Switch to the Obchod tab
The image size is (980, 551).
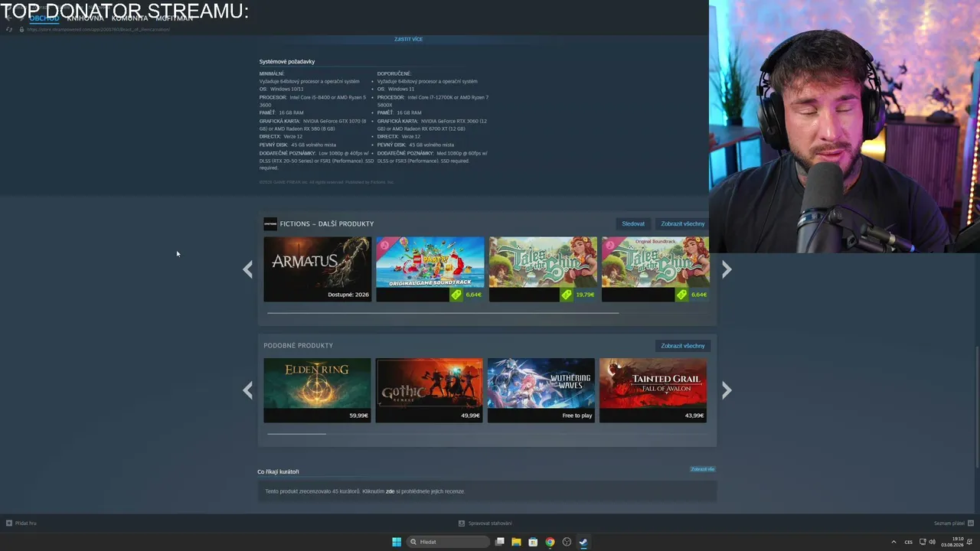pos(44,18)
